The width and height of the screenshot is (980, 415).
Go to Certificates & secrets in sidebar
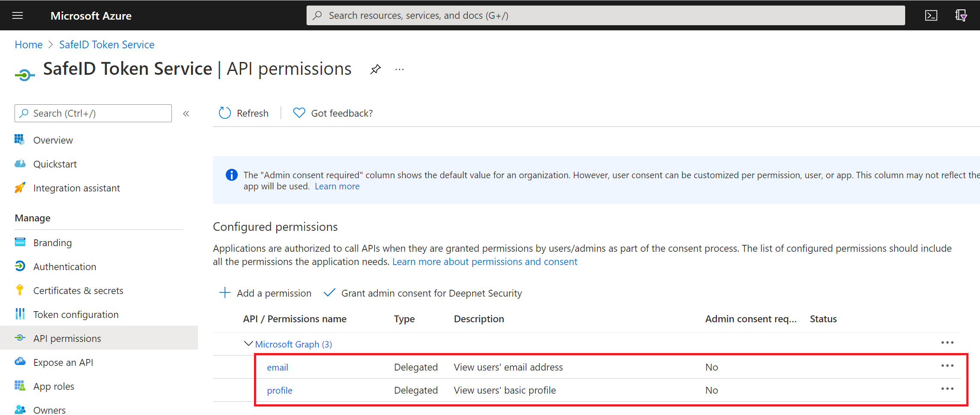tap(78, 291)
